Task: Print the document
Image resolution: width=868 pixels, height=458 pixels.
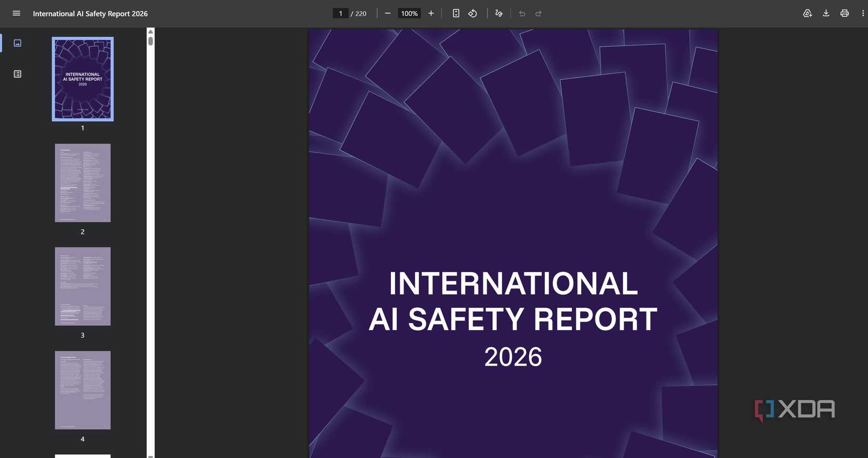Action: point(844,14)
